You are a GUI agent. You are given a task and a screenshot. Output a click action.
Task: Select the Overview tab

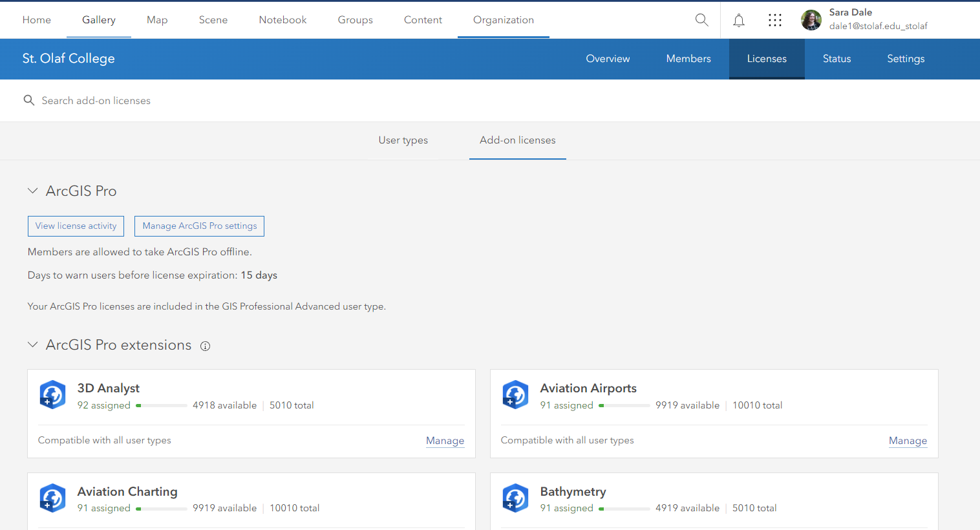click(x=608, y=58)
